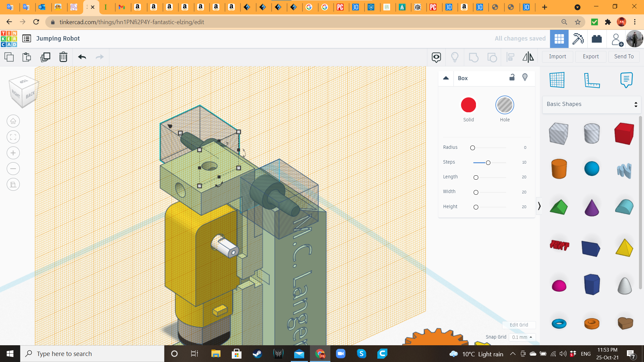This screenshot has width=644, height=362.
Task: Select the Hole option for the Box
Action: pos(505,105)
